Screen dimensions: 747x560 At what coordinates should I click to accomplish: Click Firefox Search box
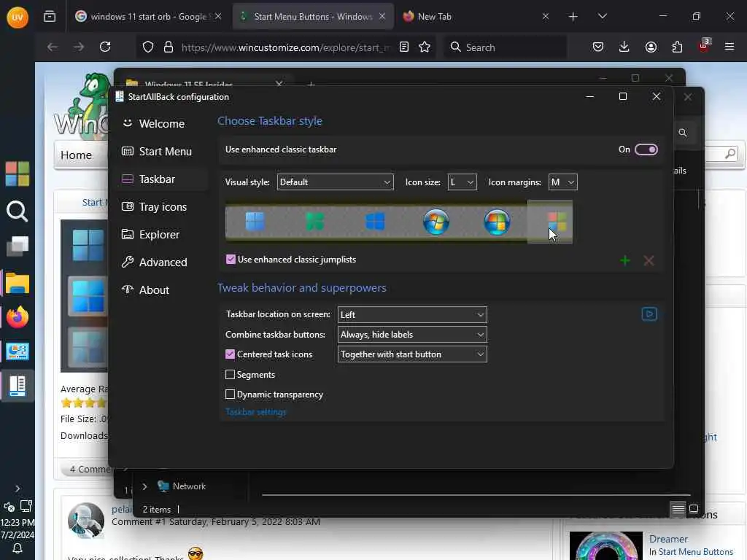click(506, 47)
